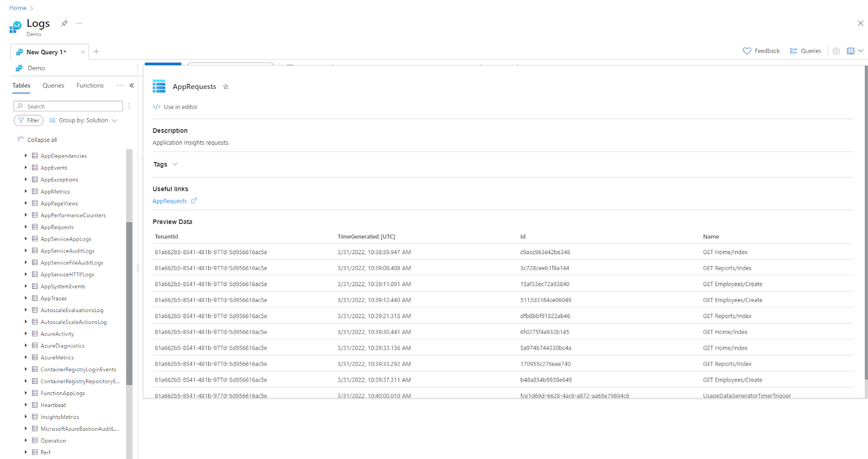Select the AzureDiagnostics table icon

click(x=35, y=346)
